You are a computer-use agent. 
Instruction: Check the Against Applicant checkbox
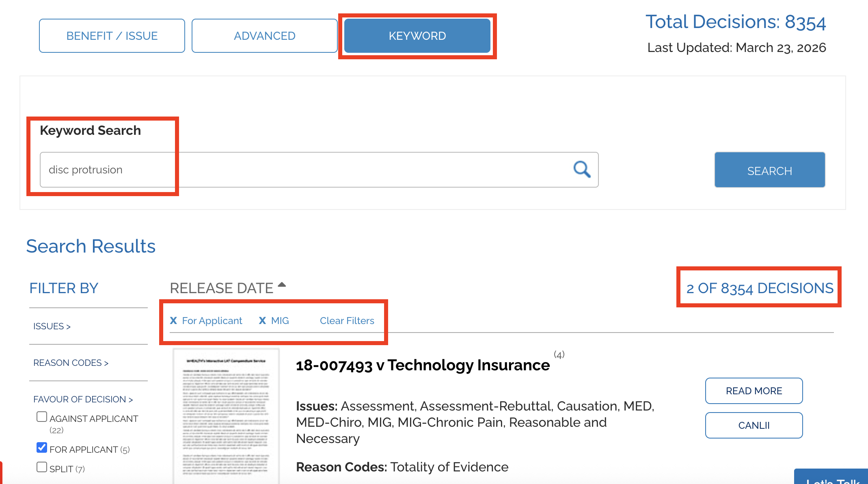[42, 417]
